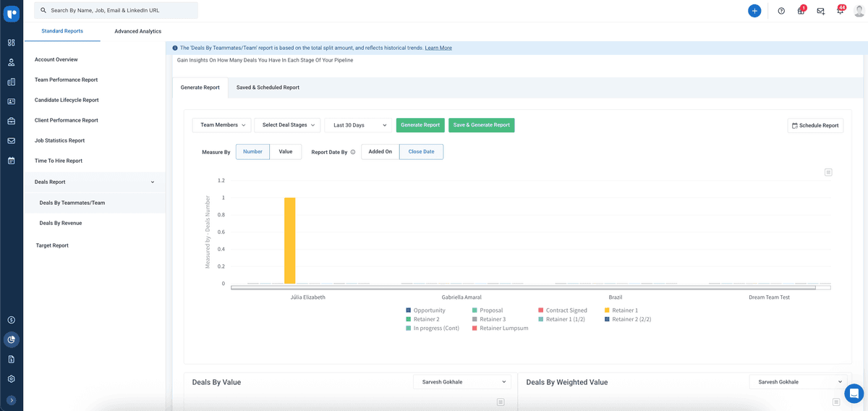Switch to the Standard Reports tab
868x411 pixels.
tap(62, 31)
